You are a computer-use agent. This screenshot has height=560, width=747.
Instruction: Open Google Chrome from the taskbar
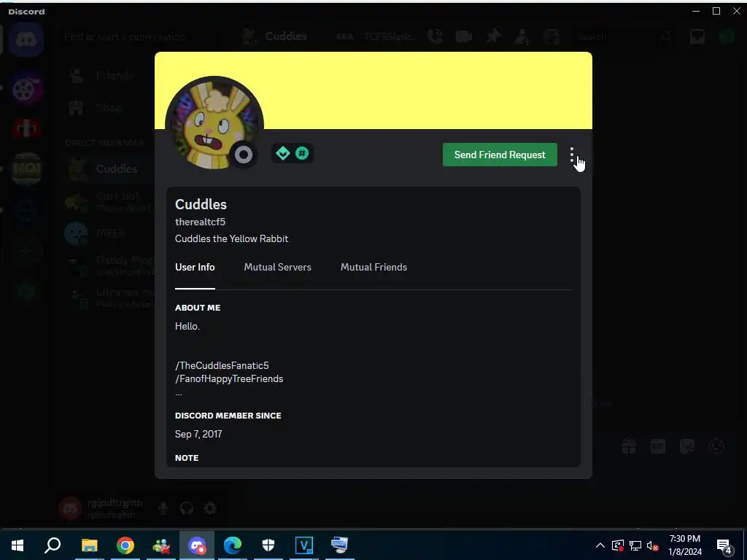click(x=125, y=545)
